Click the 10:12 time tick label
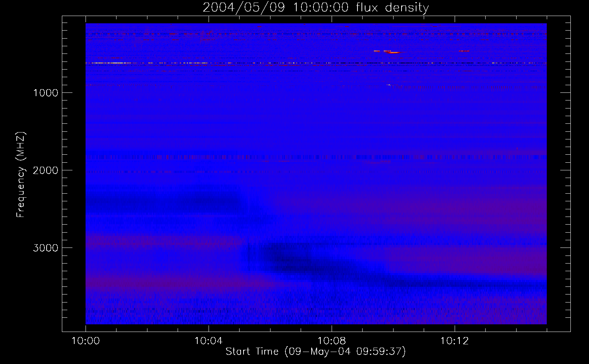589x364 pixels. coord(455,341)
